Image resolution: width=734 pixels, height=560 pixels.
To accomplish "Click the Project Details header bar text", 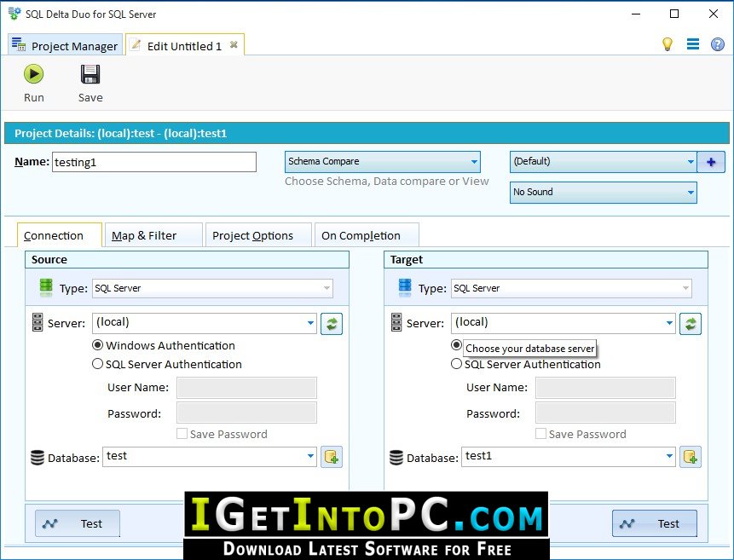I will [x=121, y=134].
